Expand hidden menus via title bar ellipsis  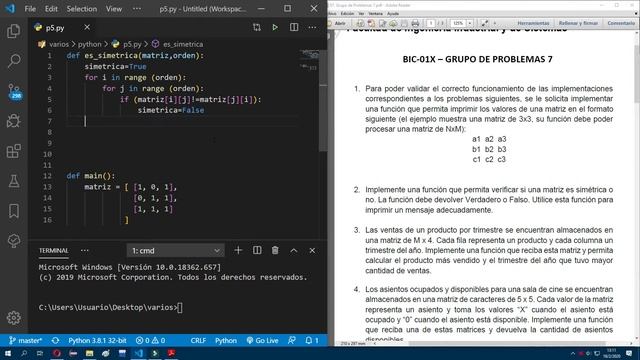[137, 9]
